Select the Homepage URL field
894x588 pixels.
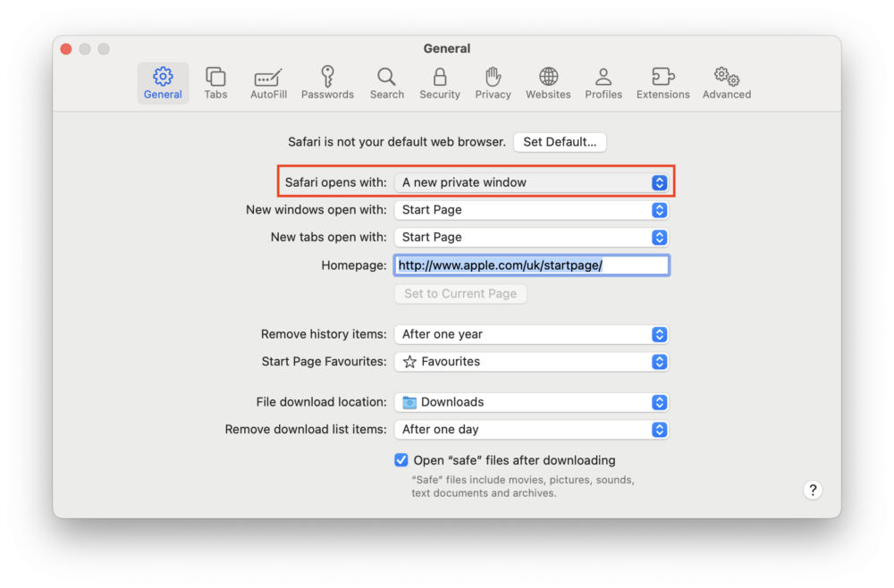tap(531, 265)
